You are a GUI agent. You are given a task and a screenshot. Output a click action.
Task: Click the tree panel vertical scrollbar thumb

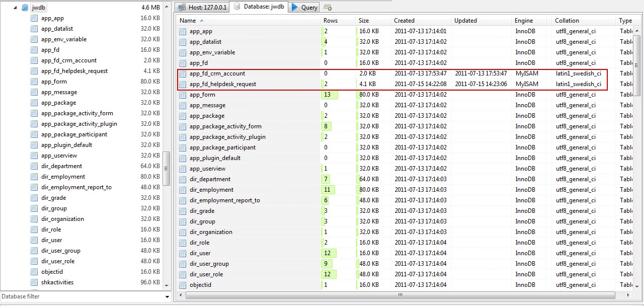pyautogui.click(x=167, y=169)
